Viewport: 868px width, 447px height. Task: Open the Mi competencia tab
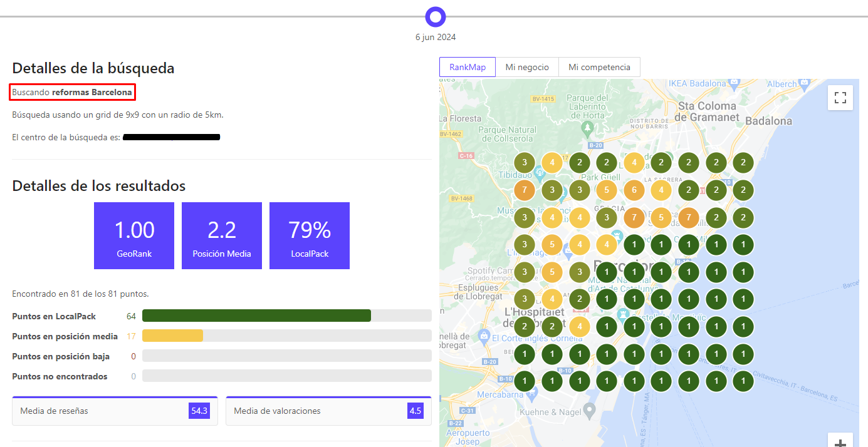coord(599,67)
